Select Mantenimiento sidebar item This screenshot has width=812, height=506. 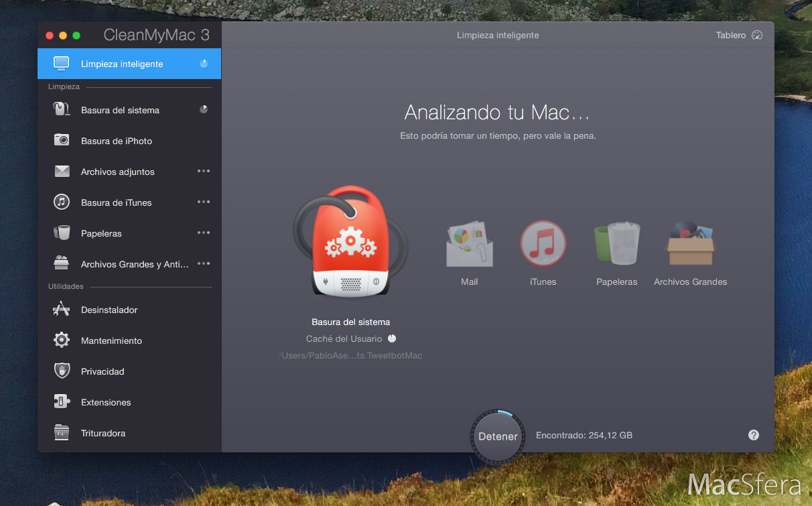129,340
